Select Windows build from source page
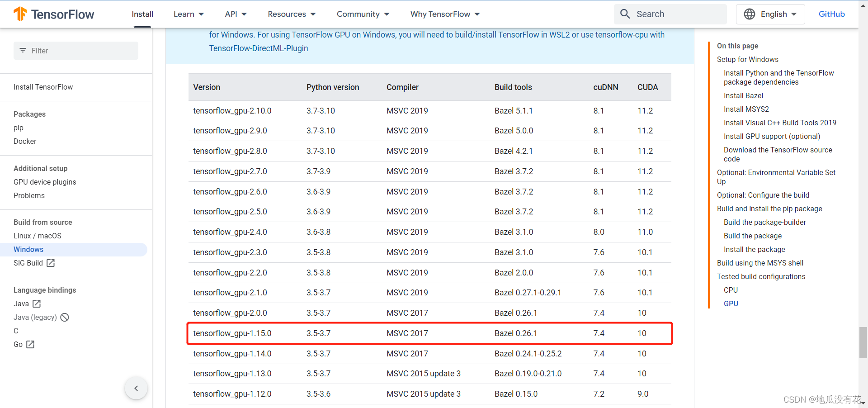Image resolution: width=868 pixels, height=408 pixels. 74,249
